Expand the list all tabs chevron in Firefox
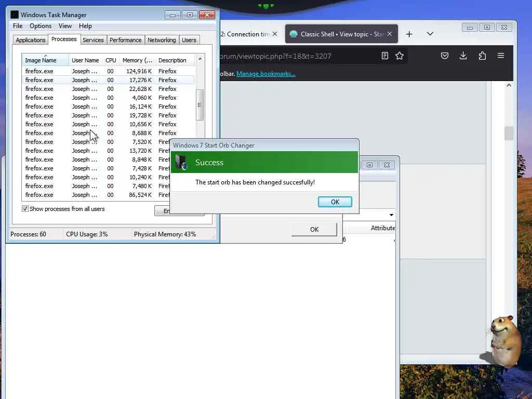This screenshot has width=532, height=399. [430, 34]
